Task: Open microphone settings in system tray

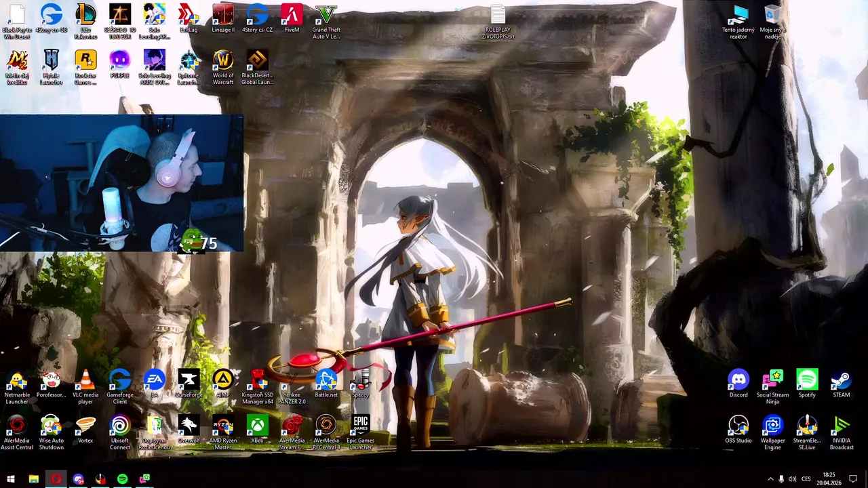Action: [x=781, y=479]
